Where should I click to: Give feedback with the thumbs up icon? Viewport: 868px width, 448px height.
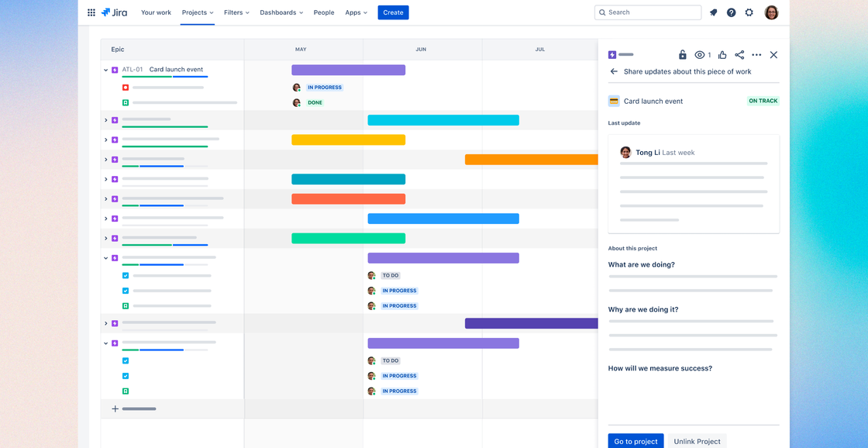(722, 54)
